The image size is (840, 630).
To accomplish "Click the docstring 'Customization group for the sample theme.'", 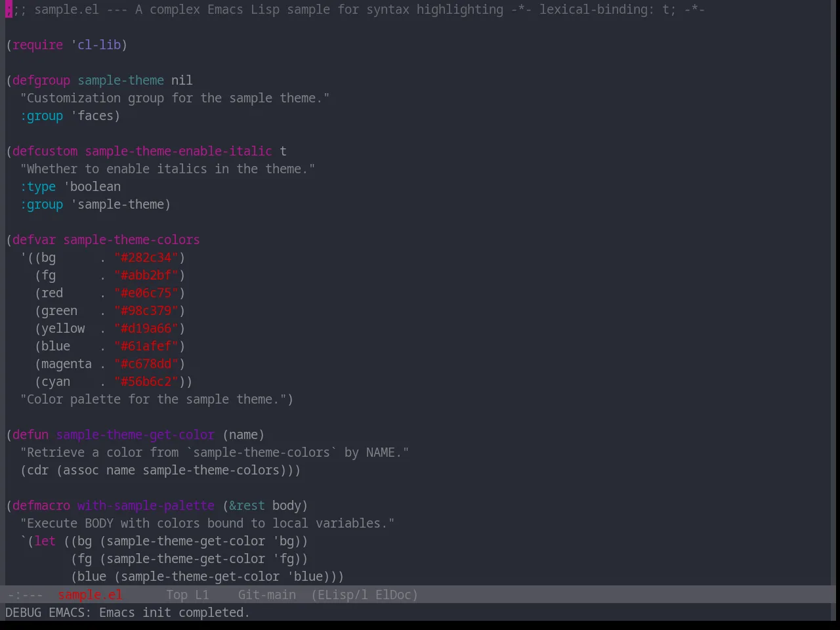I will pyautogui.click(x=175, y=98).
